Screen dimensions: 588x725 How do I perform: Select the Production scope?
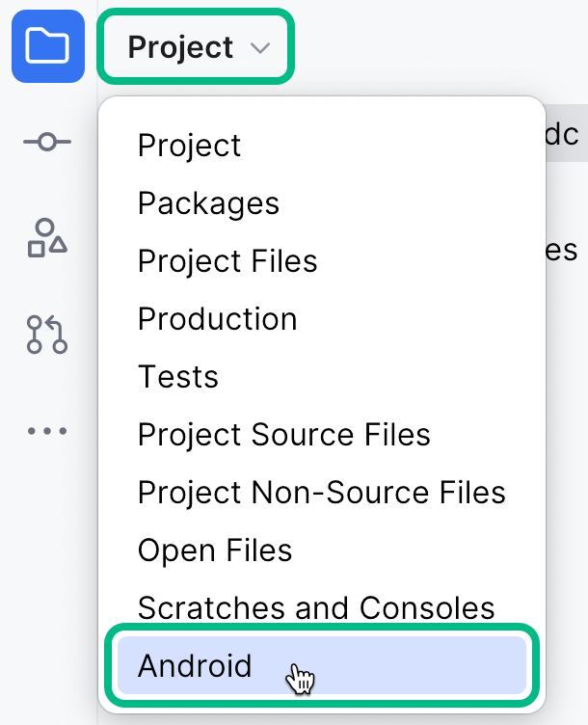[x=218, y=319]
